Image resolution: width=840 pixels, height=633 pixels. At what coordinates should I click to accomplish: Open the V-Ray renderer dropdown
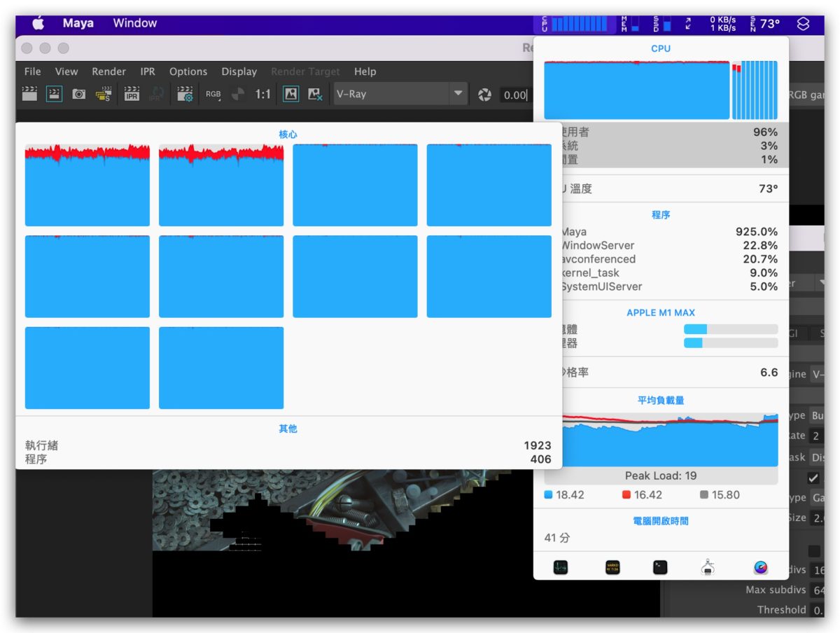click(400, 94)
